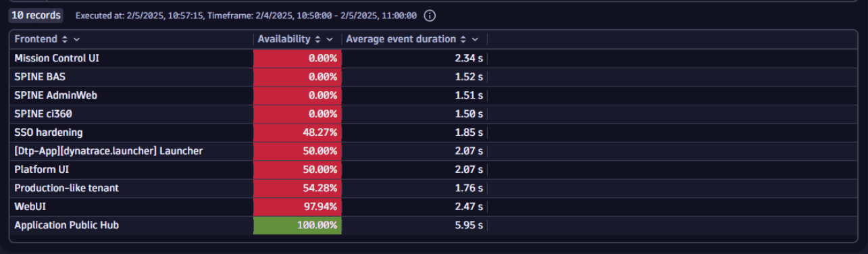Open Availability column dropdown chevron
Image resolution: width=868 pixels, height=254 pixels.
[x=330, y=39]
